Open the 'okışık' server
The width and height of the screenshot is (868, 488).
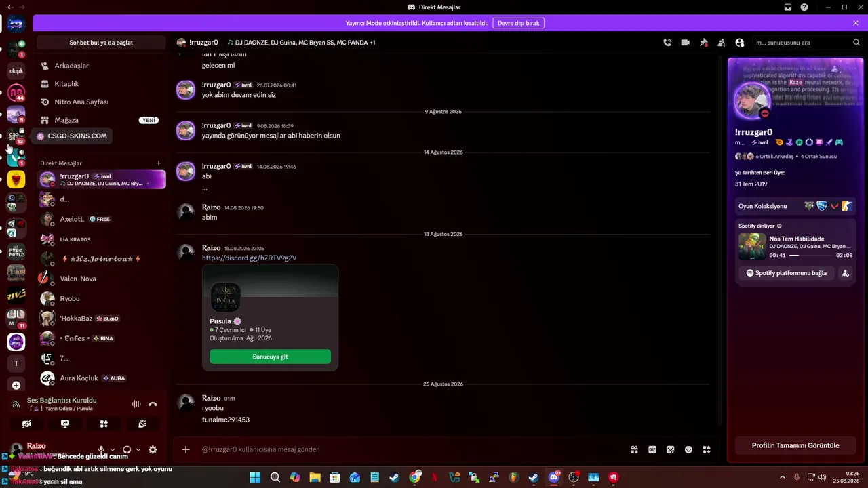[16, 70]
